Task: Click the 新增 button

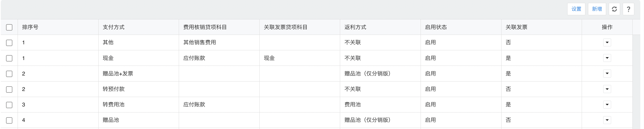Action: pos(597,9)
